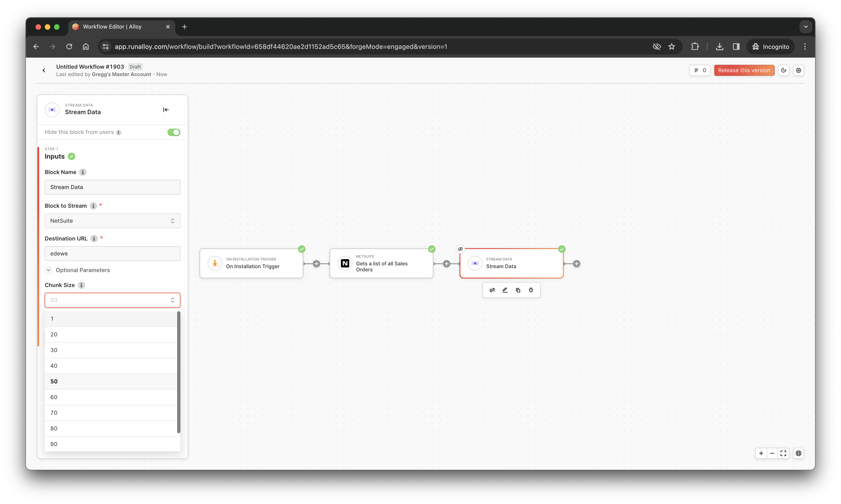The height and width of the screenshot is (504, 841).
Task: Add block after the NetSuite node
Action: (x=447, y=264)
